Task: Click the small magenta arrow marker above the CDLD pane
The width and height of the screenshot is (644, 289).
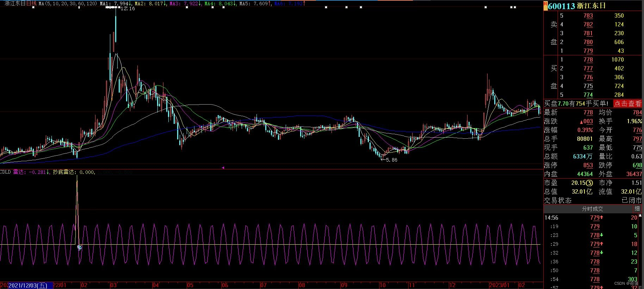Action: pyautogui.click(x=223, y=168)
